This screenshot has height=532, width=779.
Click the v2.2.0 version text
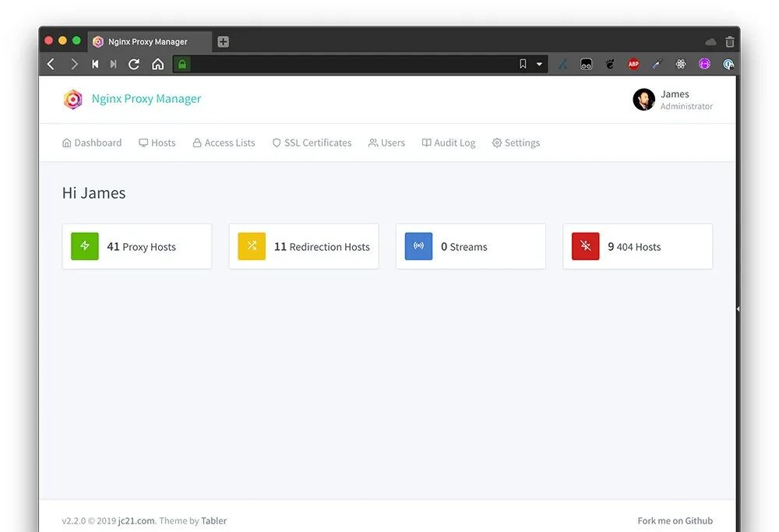pos(73,520)
